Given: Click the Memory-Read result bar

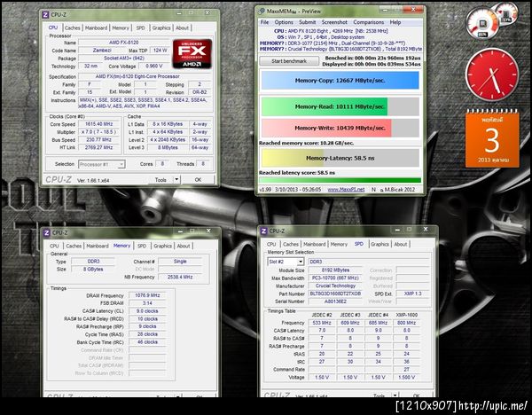Looking at the screenshot, I should point(340,106).
